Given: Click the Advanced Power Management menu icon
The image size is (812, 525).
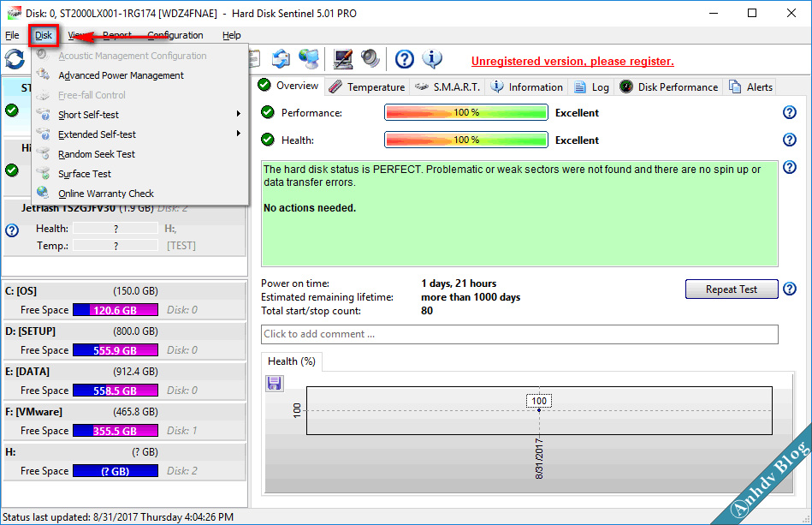Looking at the screenshot, I should pyautogui.click(x=44, y=75).
